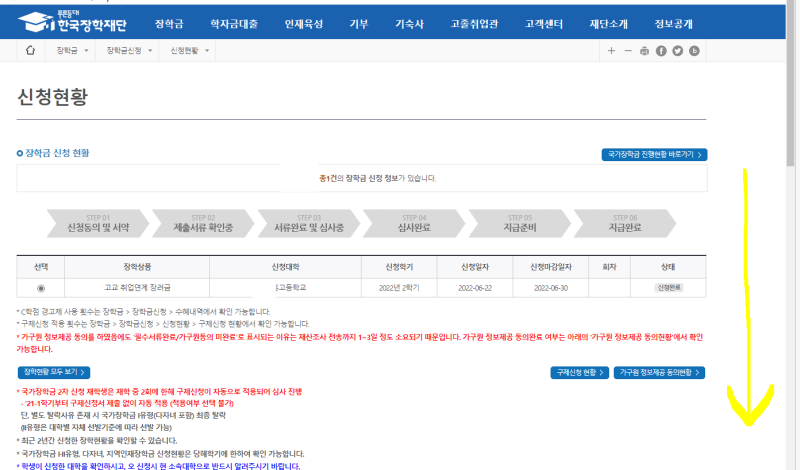
Task: Click the 회차 column header
Action: pyautogui.click(x=610, y=267)
